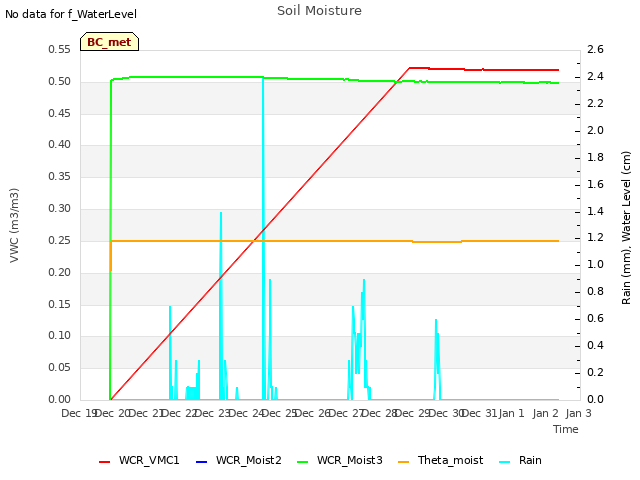
Task: Click the tallest cyan rain spike peak
Action: [x=263, y=78]
